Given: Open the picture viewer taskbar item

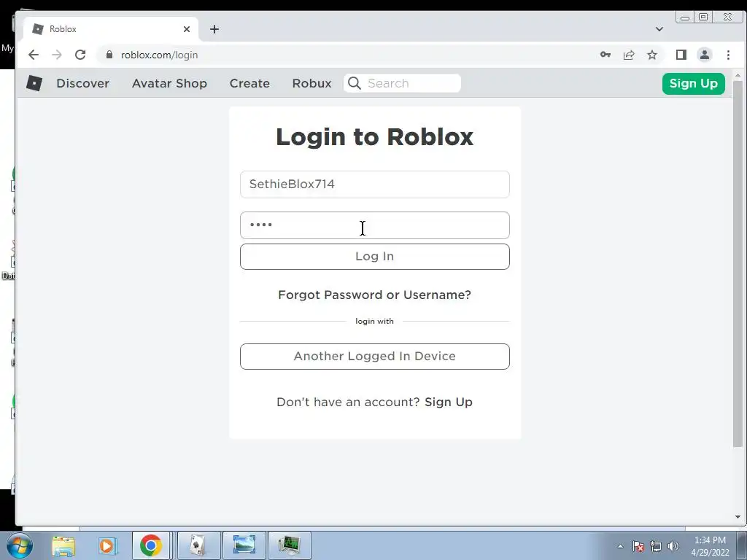Looking at the screenshot, I should pyautogui.click(x=244, y=545).
